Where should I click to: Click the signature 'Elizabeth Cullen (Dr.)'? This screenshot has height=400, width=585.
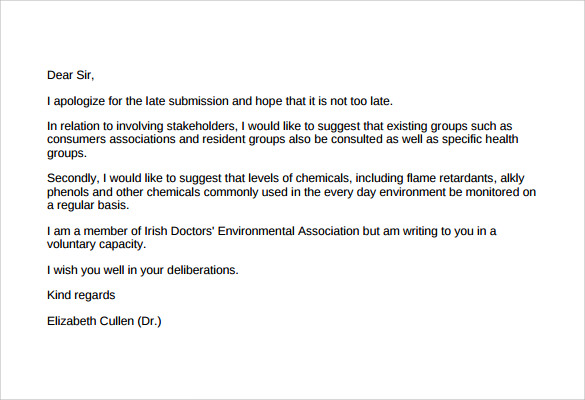pyautogui.click(x=104, y=321)
